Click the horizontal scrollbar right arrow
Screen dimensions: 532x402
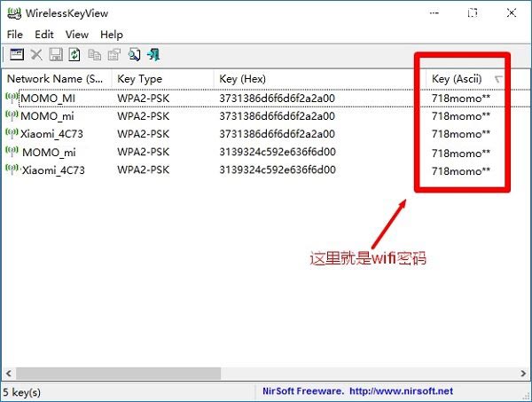pos(523,374)
